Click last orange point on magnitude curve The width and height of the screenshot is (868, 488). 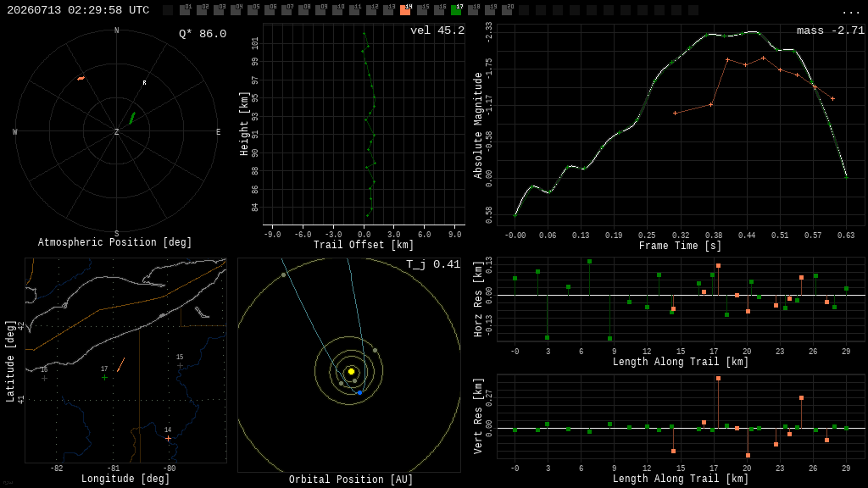tap(832, 99)
